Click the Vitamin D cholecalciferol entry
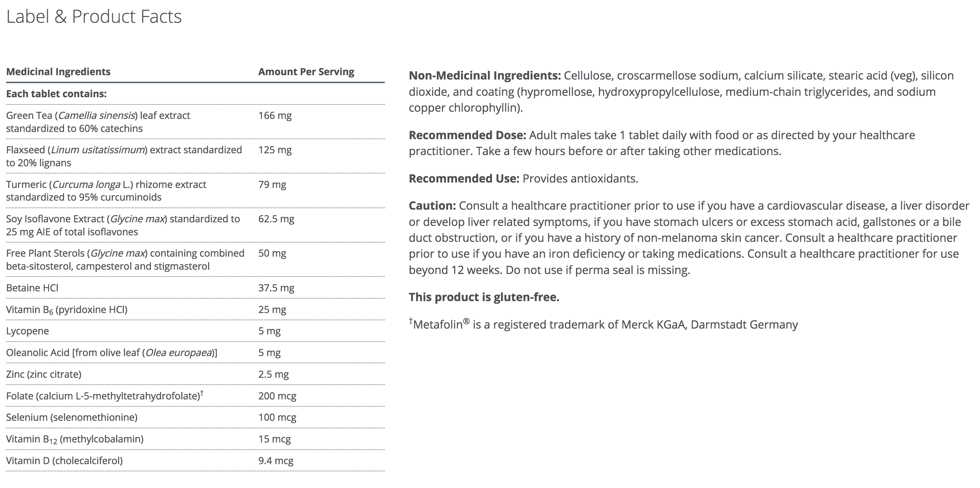The image size is (980, 488). 64,461
